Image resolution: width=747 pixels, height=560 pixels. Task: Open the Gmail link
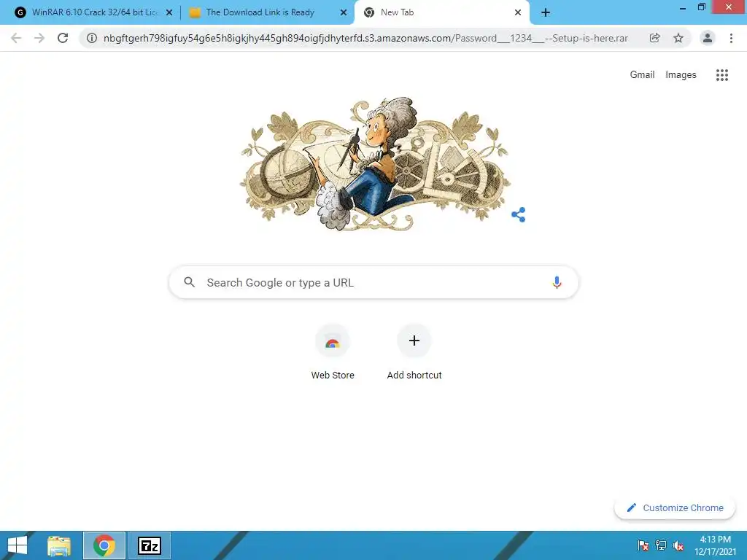pos(642,75)
